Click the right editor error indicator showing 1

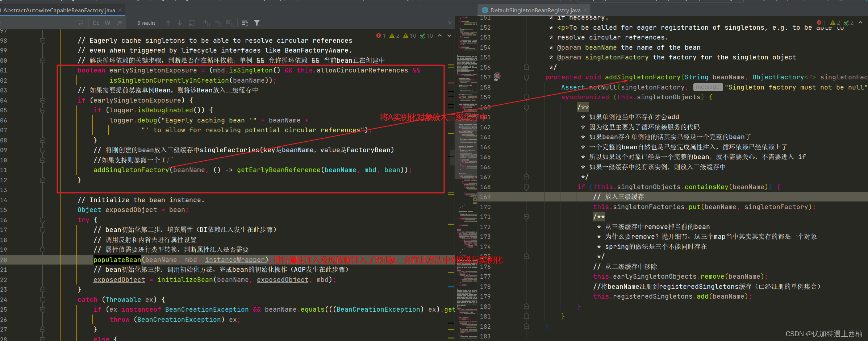coord(822,22)
